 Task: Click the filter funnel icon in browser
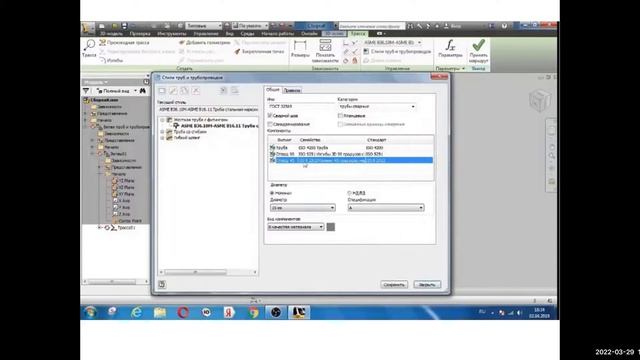pyautogui.click(x=86, y=91)
